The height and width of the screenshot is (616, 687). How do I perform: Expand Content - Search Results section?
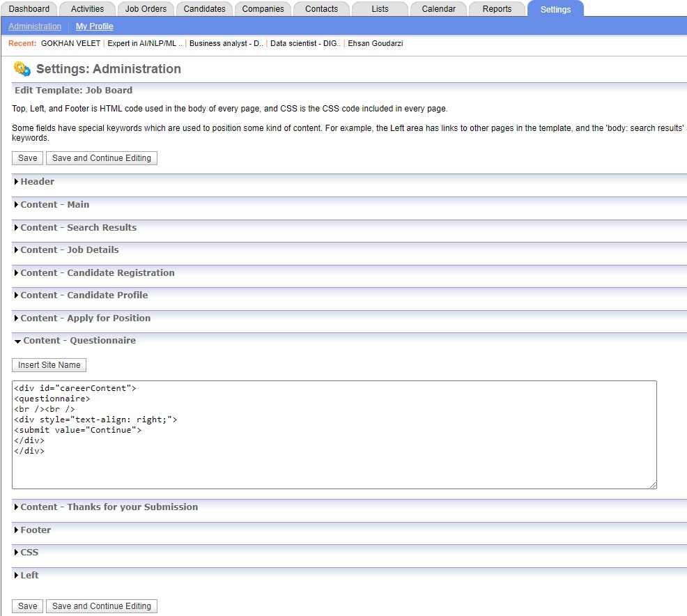pyautogui.click(x=78, y=228)
